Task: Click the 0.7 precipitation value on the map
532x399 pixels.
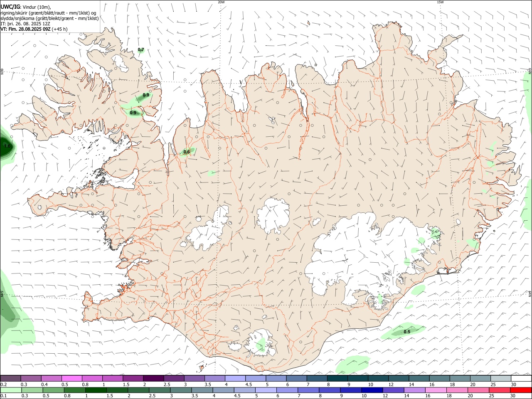Action: pos(141,50)
